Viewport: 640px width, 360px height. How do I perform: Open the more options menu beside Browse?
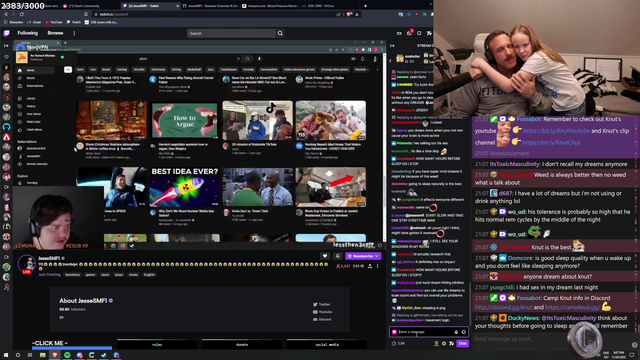tap(74, 33)
